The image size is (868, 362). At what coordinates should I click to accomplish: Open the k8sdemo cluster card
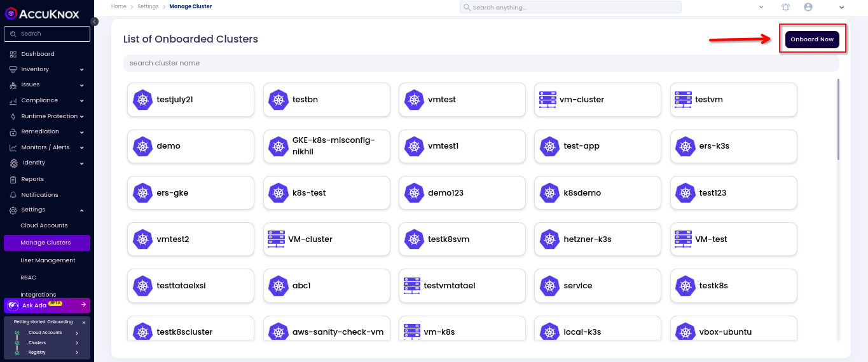tap(598, 193)
